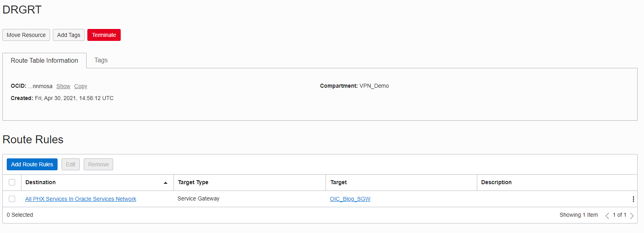The width and height of the screenshot is (644, 233).
Task: Toggle the select-all checkbox in table header
Action: pos(12,182)
